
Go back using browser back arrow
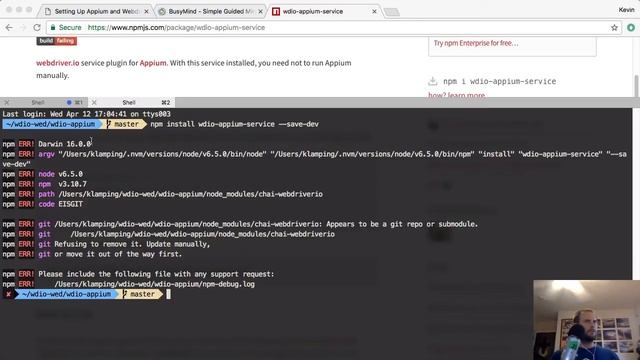9,27
